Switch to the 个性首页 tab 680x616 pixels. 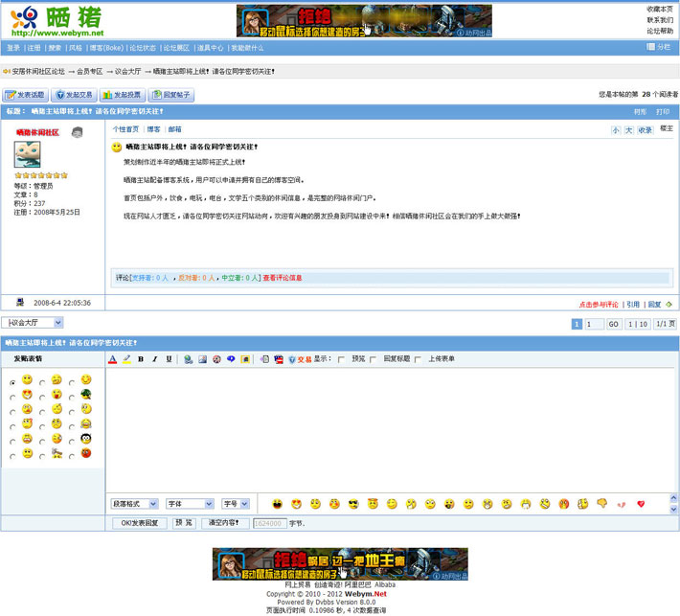(x=125, y=128)
